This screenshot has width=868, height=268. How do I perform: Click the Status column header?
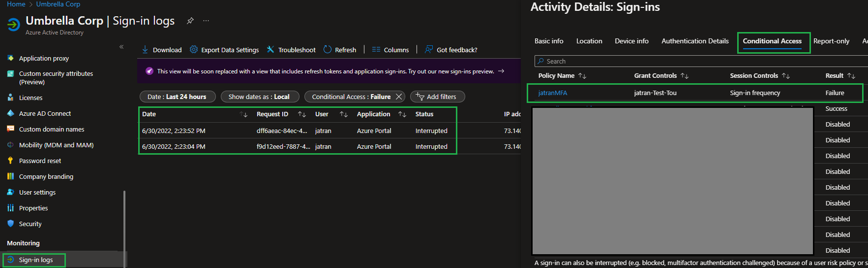coord(424,114)
